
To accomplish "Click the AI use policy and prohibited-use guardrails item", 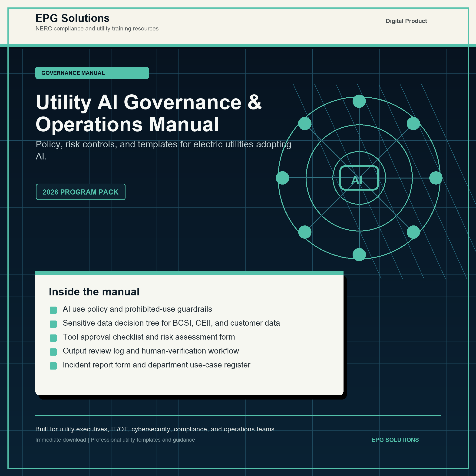I will (137, 309).
